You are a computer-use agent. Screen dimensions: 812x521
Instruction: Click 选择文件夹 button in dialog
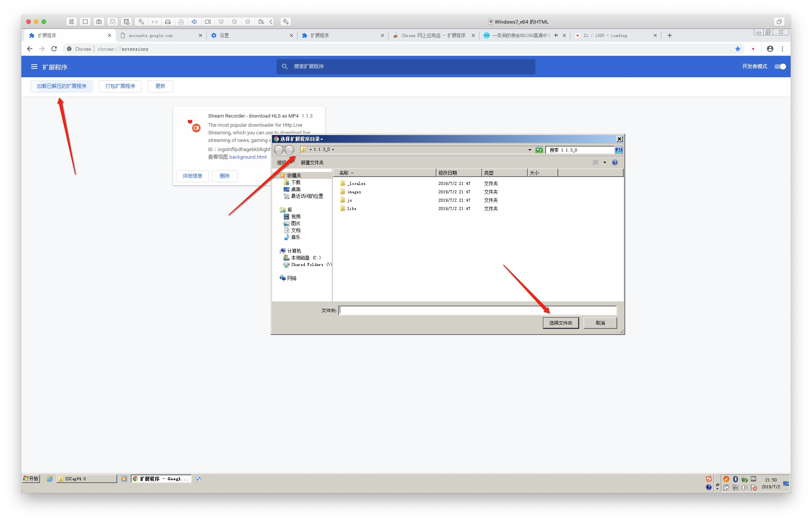[x=560, y=323]
